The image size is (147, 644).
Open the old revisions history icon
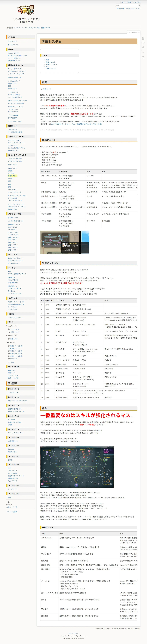pos(143,43)
